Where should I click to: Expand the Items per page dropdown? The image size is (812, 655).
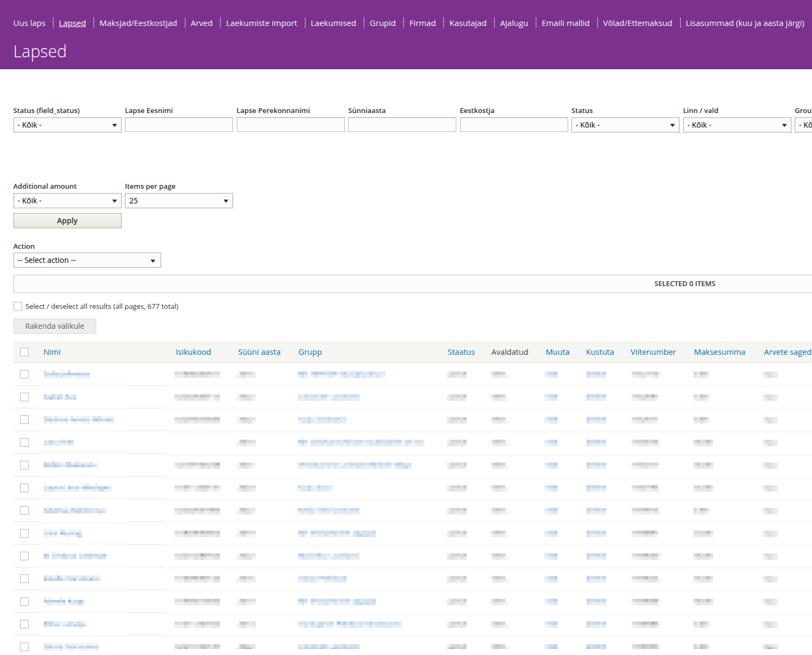pyautogui.click(x=178, y=201)
